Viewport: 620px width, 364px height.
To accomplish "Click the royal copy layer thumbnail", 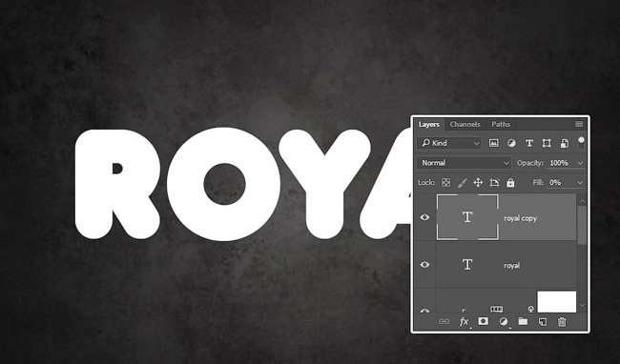I will (467, 216).
